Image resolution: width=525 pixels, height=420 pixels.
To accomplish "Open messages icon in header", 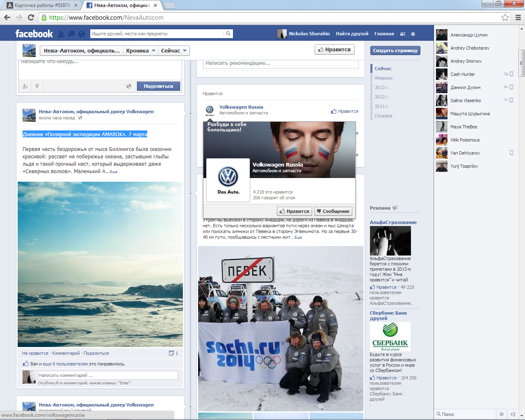I will point(71,34).
